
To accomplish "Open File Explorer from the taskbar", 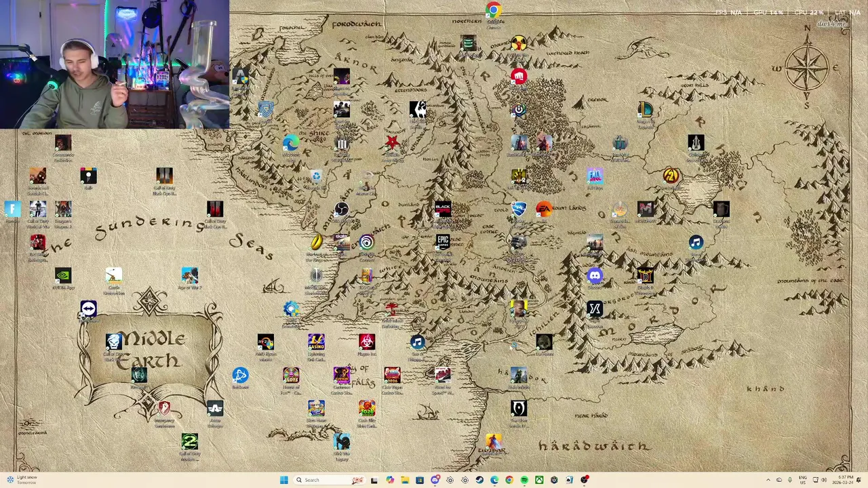I will click(405, 480).
